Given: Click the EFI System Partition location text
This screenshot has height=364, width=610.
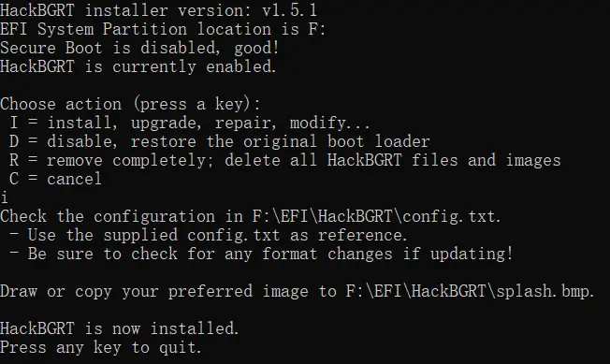Looking at the screenshot, I should point(163,30).
